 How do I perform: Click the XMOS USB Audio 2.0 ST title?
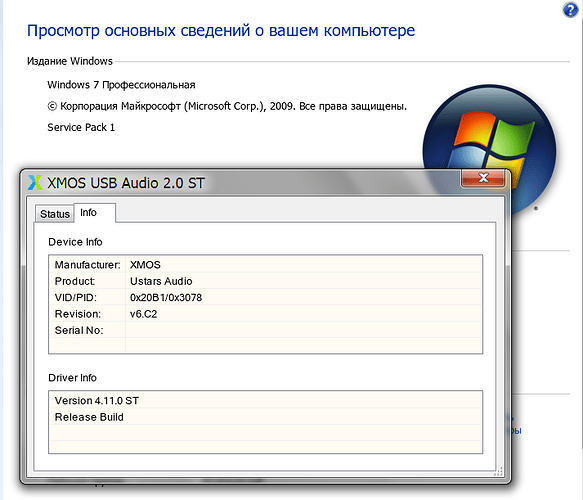coord(126,183)
